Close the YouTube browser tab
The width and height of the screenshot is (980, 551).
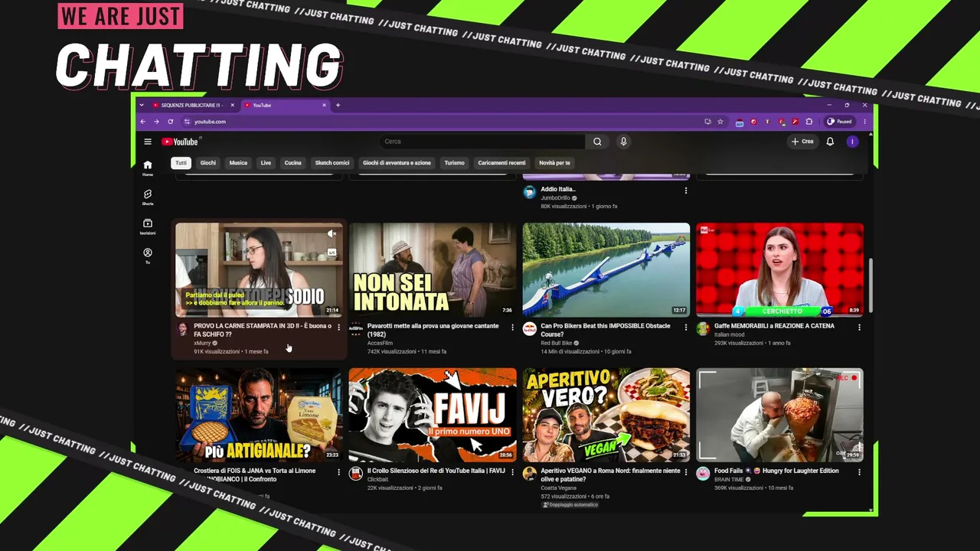324,105
